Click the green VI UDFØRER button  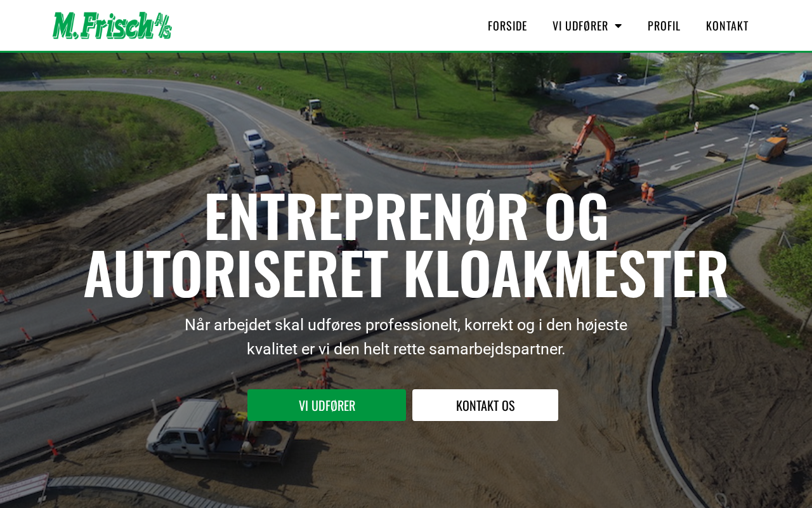click(x=327, y=405)
